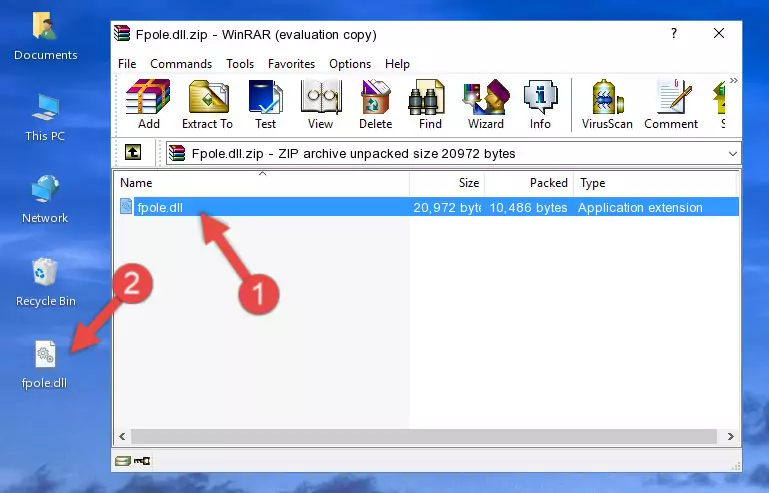The image size is (769, 493).
Task: Start the VirusScan tool
Action: click(607, 104)
